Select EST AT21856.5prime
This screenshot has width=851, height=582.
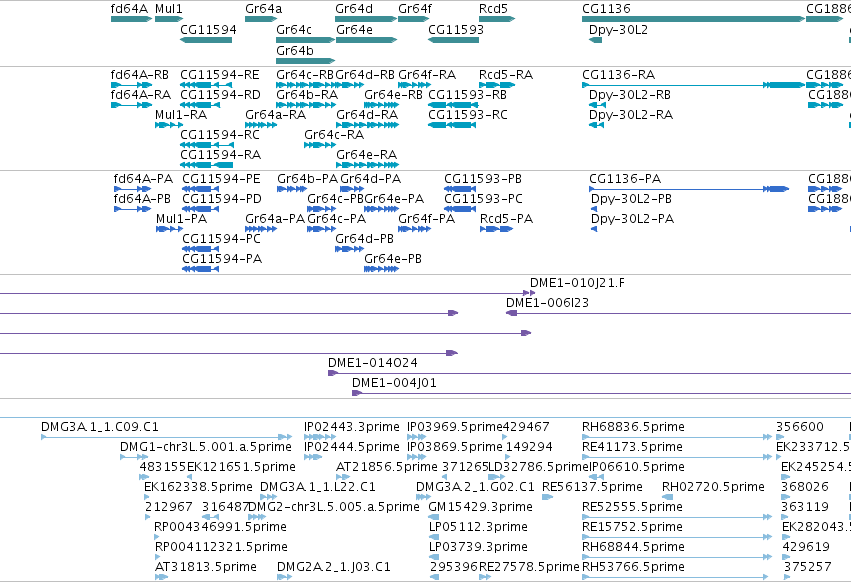(x=386, y=467)
